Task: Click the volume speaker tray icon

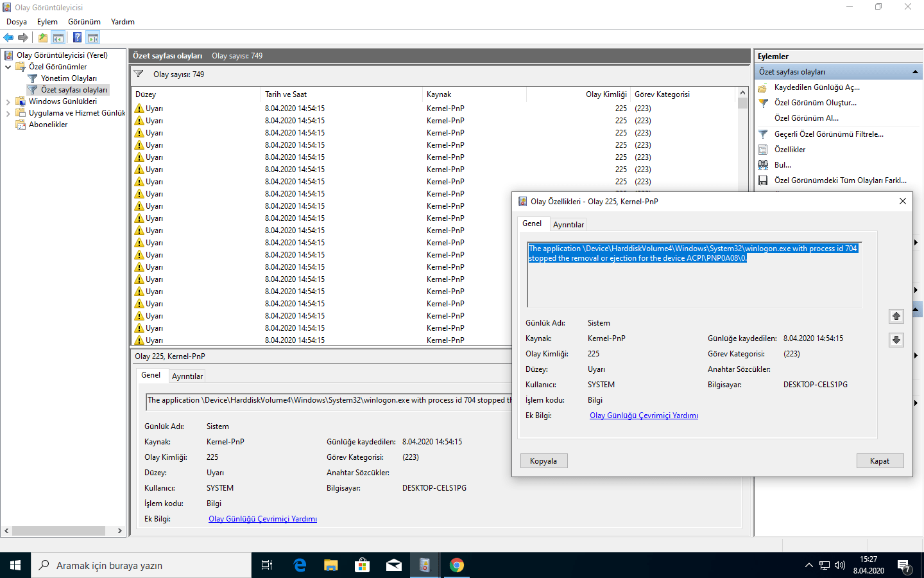Action: [x=840, y=565]
